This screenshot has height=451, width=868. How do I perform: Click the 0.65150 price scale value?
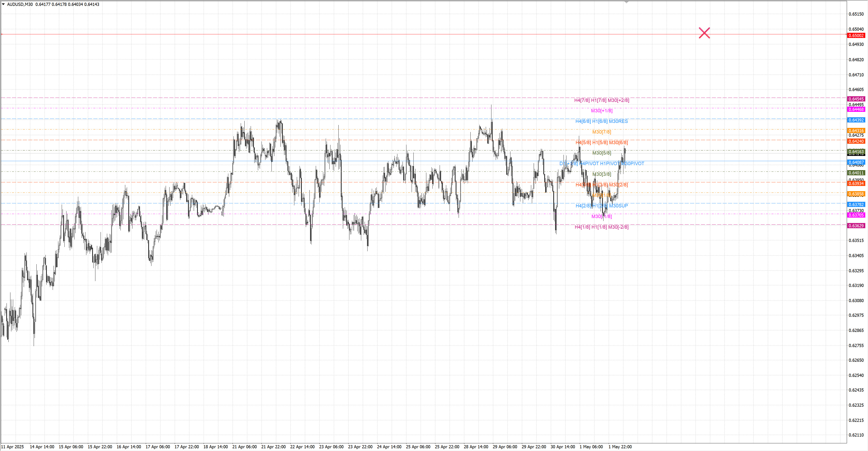click(856, 14)
